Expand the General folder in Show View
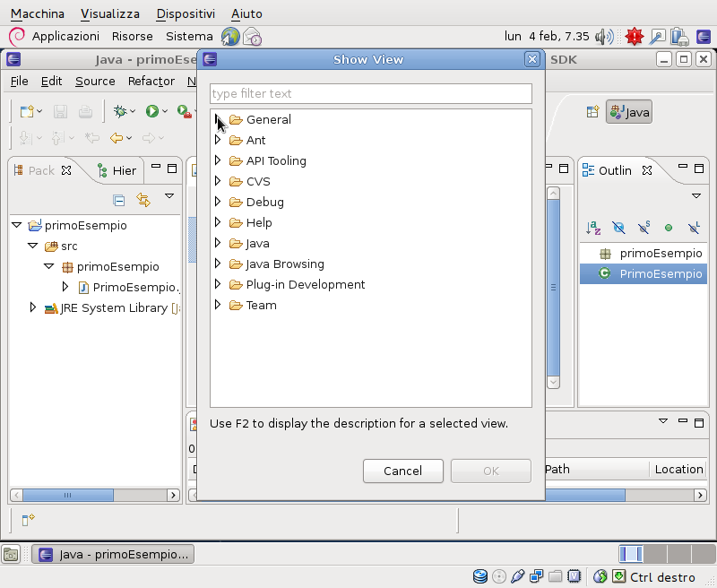Screen dimensions: 717x588 pyautogui.click(x=218, y=119)
